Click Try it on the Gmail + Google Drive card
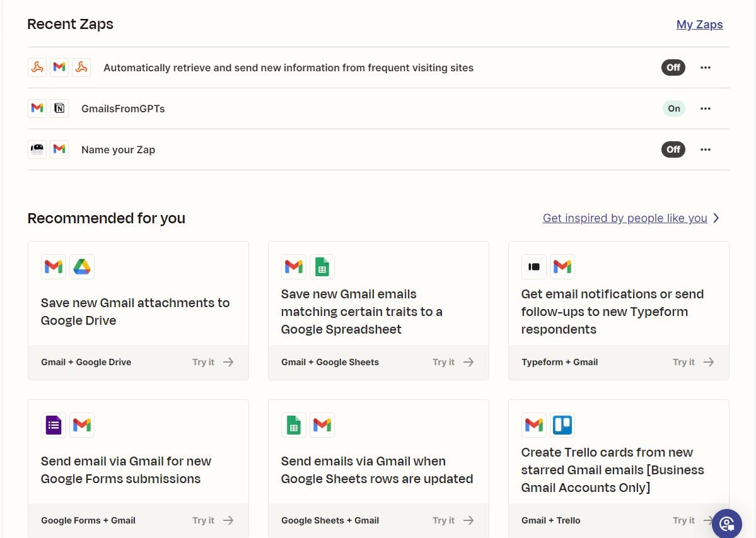 click(x=203, y=362)
